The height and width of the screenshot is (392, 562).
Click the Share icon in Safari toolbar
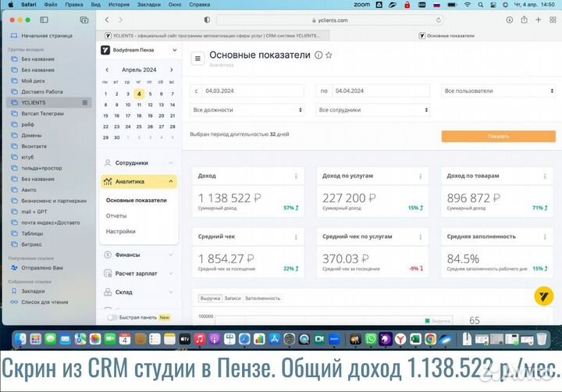[524, 20]
